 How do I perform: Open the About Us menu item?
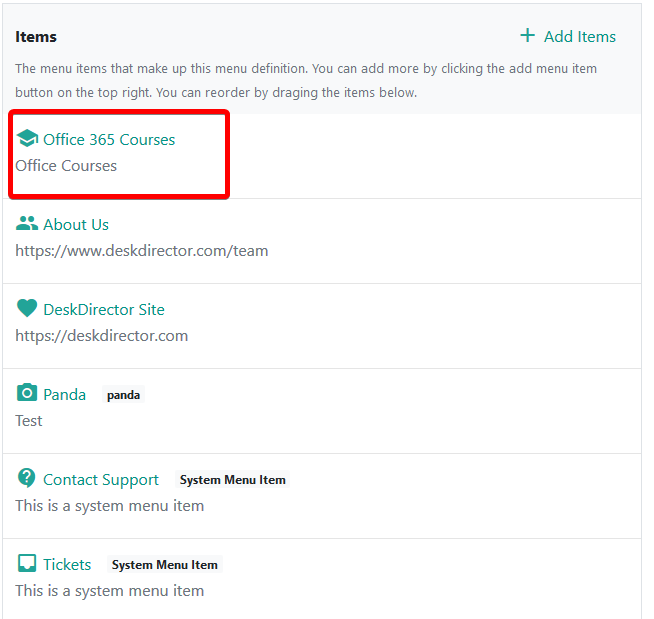click(76, 225)
